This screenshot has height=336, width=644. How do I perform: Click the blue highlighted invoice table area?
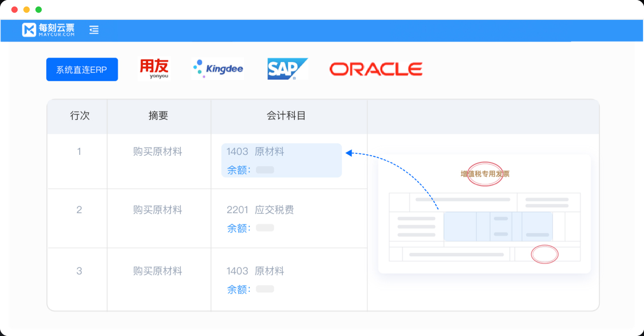coord(497,226)
